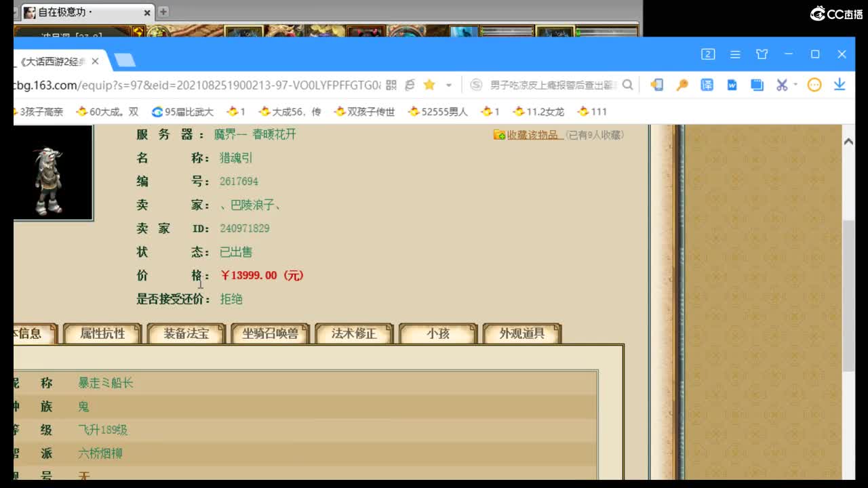
Task: Click bargain value 拒绝
Action: [x=231, y=299]
